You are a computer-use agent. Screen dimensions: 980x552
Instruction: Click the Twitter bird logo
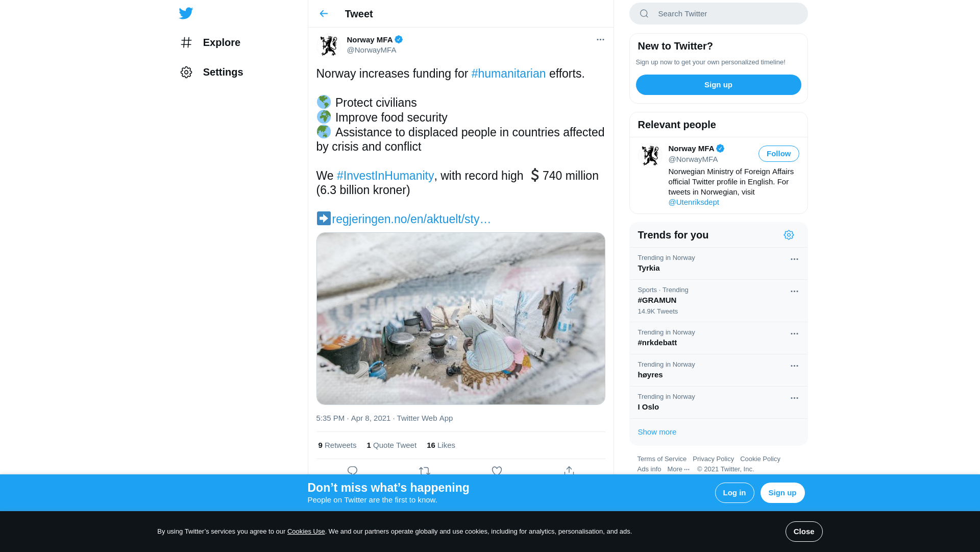coord(186,13)
